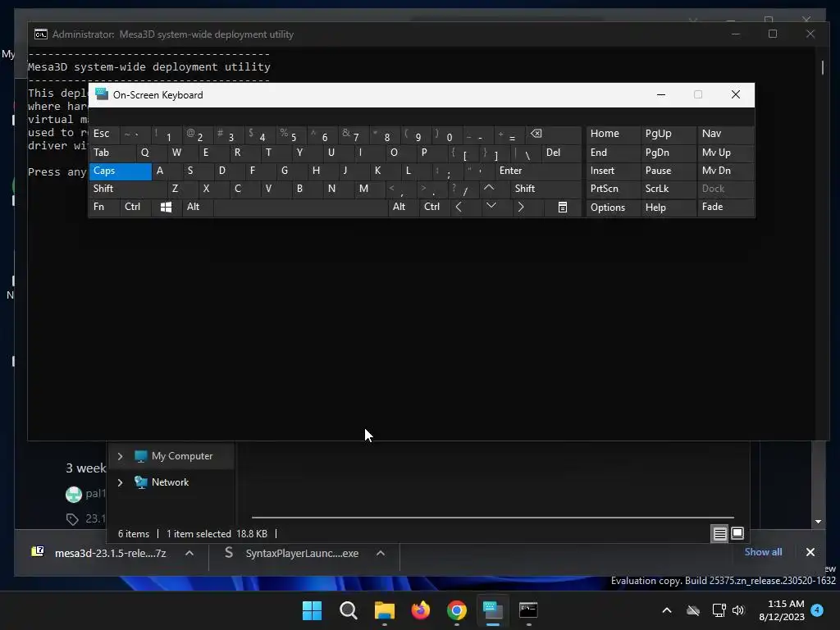Toggle the Caps lock key
The height and width of the screenshot is (630, 840).
[121, 171]
